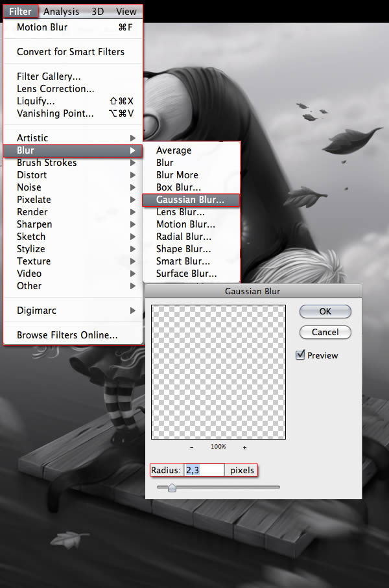
Task: Click the Radius slider handle
Action: click(x=172, y=488)
